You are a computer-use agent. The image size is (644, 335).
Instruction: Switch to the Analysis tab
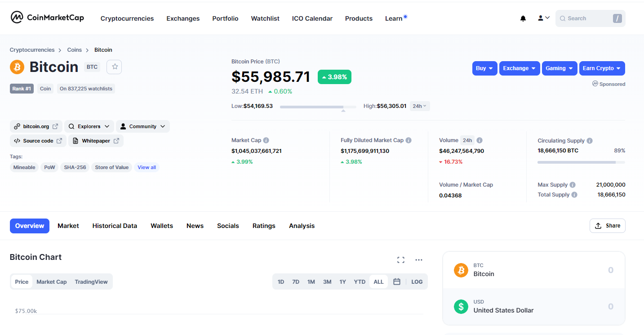[302, 226]
